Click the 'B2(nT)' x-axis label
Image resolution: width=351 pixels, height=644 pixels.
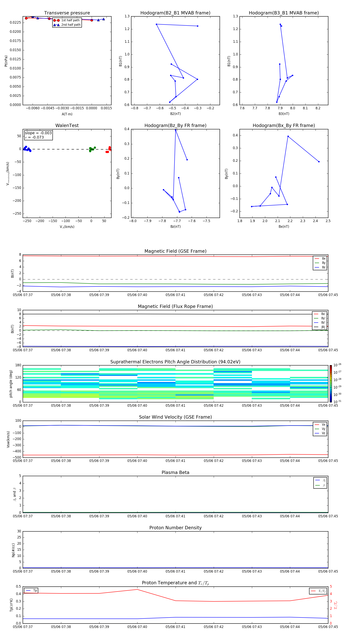(x=175, y=114)
